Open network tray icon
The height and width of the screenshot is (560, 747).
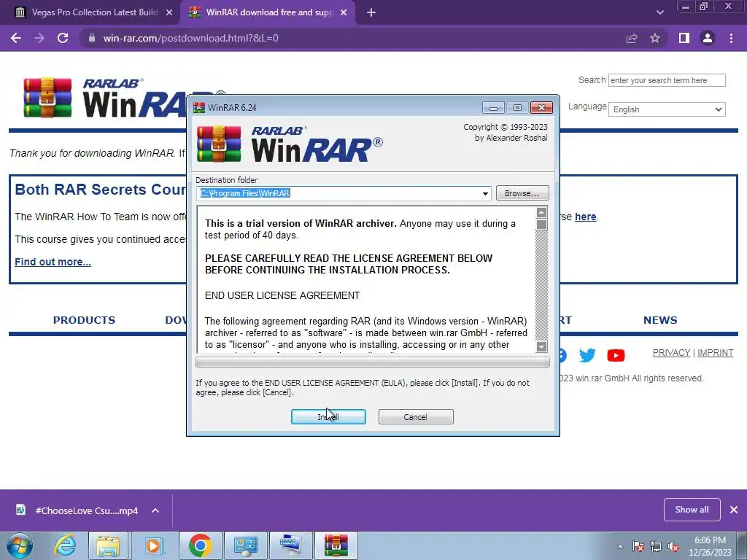coord(656,547)
